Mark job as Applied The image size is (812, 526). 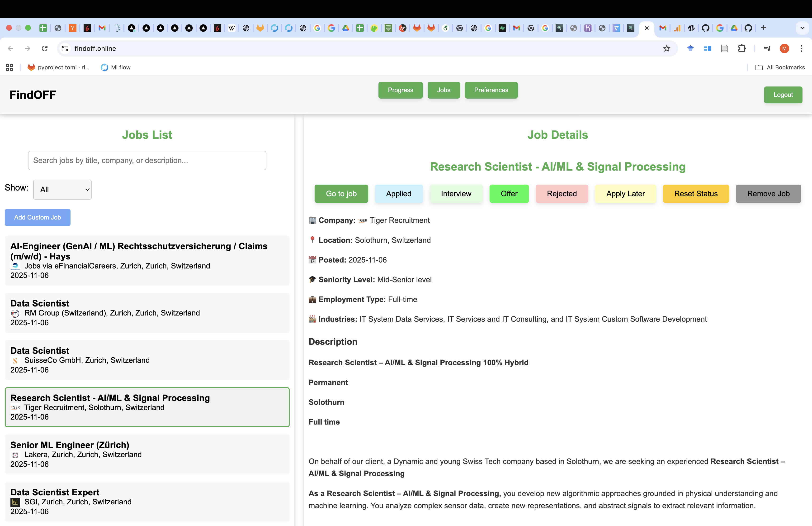(x=398, y=194)
